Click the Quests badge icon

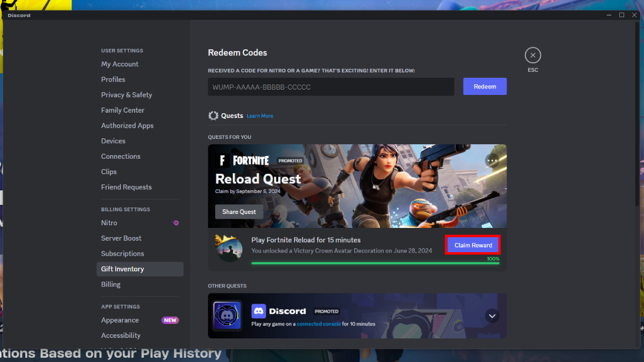pos(213,115)
